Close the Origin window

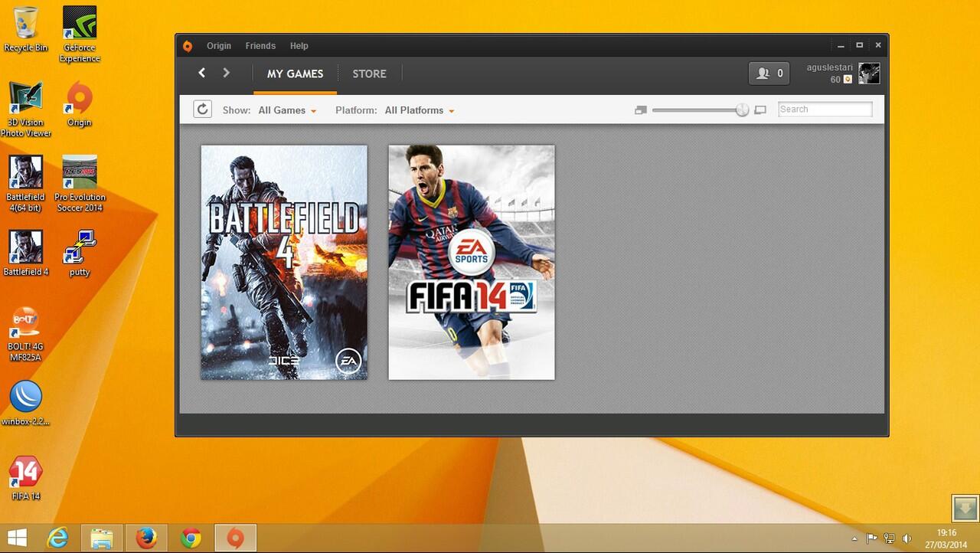(878, 46)
